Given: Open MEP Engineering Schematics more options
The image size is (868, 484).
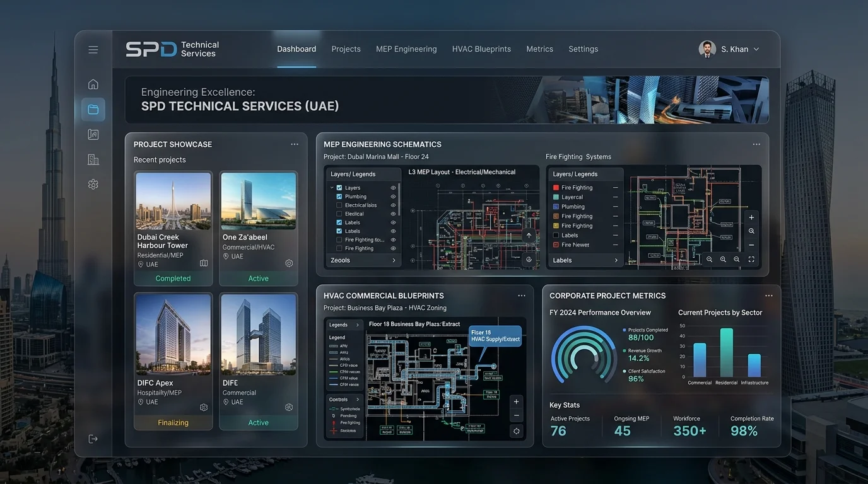Looking at the screenshot, I should pyautogui.click(x=756, y=144).
